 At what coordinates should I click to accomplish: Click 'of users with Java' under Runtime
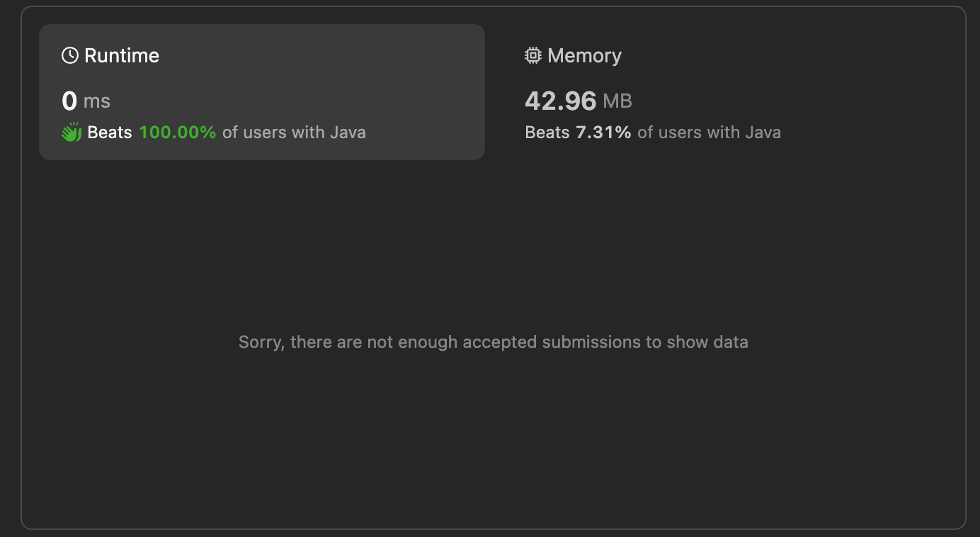click(x=294, y=132)
